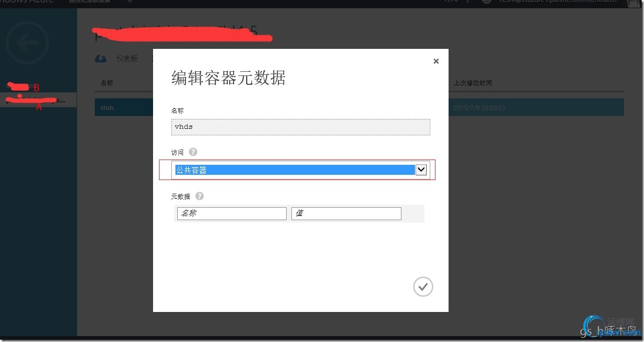
Task: Select the vhds container row
Action: [x=359, y=108]
